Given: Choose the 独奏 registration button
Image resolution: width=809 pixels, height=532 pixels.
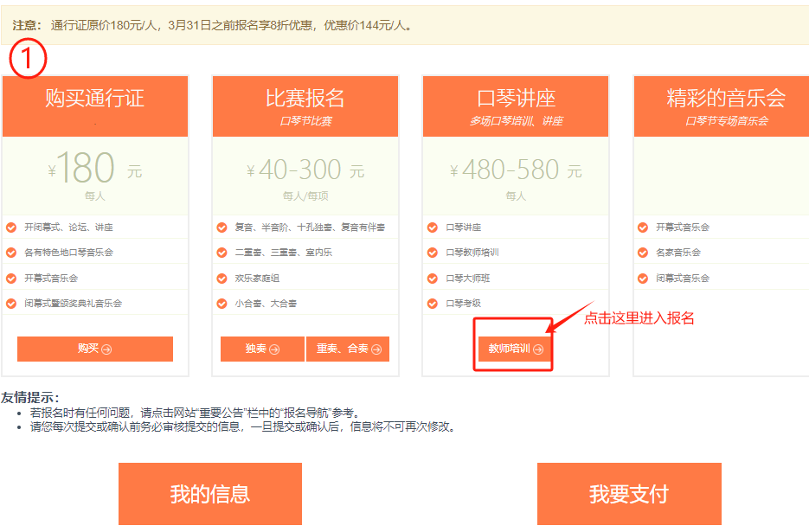Looking at the screenshot, I should [262, 349].
